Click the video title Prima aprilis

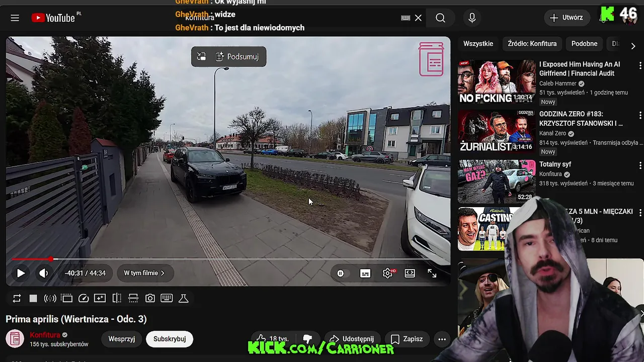click(76, 319)
